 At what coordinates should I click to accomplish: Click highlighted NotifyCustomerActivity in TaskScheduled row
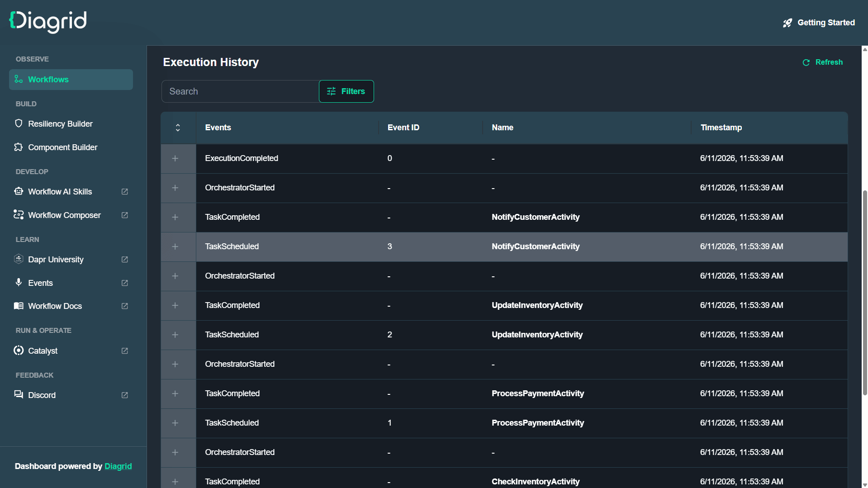click(536, 246)
